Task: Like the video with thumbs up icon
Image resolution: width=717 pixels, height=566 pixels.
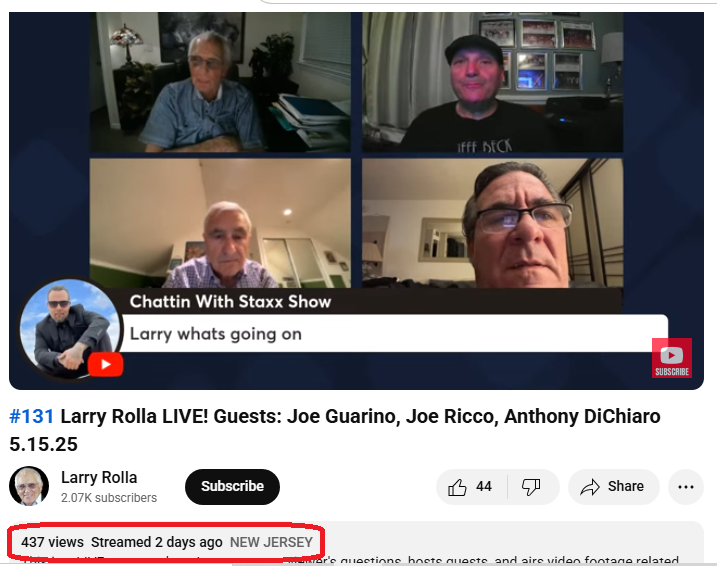Action: point(471,487)
